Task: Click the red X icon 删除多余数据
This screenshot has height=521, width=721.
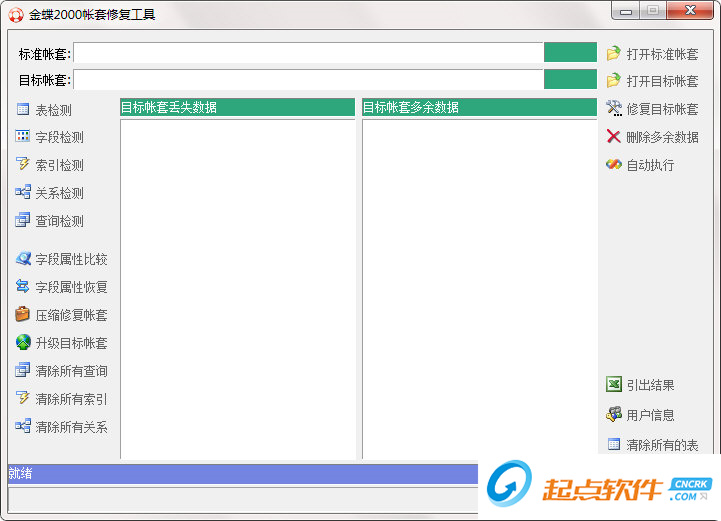Action: tap(614, 136)
